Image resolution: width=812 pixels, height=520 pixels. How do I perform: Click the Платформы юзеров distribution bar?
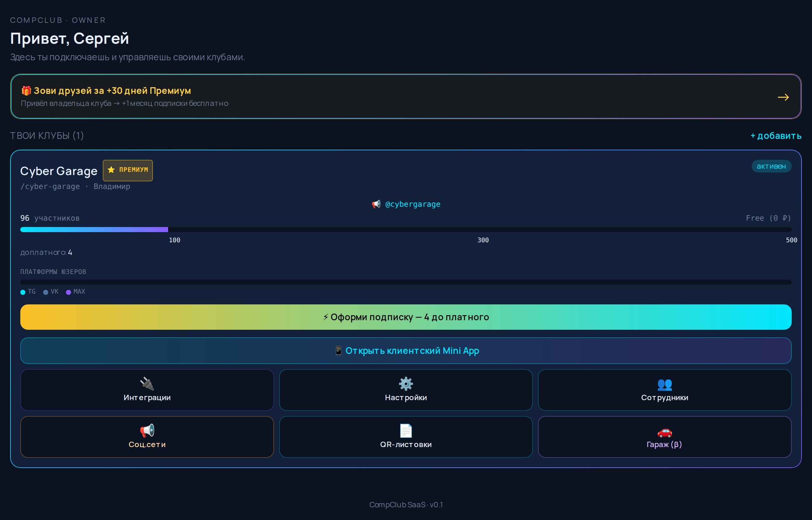(x=406, y=282)
